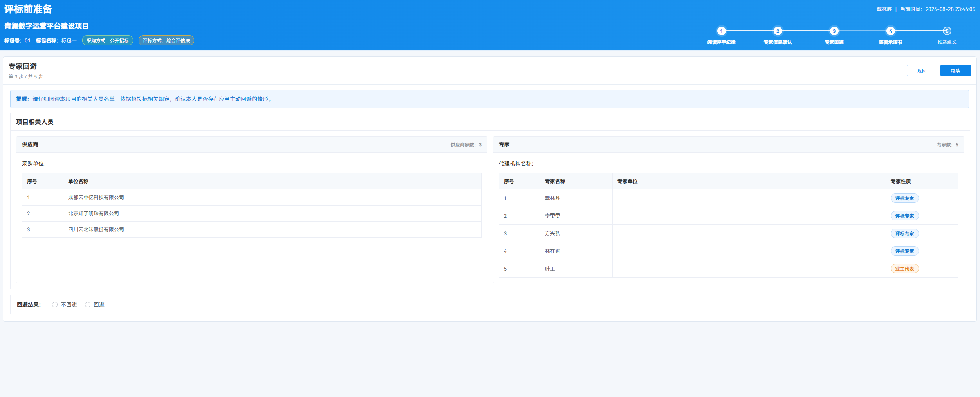This screenshot has height=397, width=980.
Task: Click expert name 戴林胜 in table
Action: click(552, 198)
